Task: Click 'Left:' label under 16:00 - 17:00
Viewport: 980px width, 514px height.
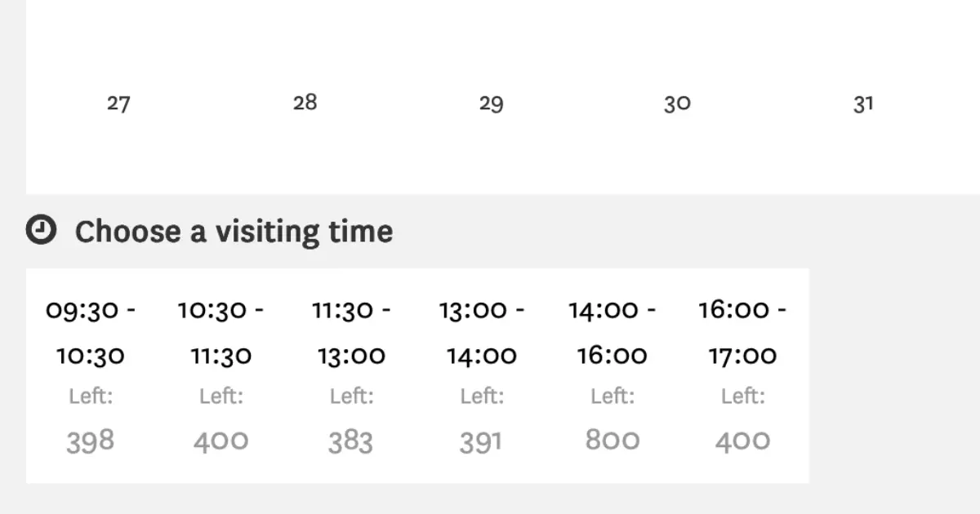Action: [x=743, y=397]
